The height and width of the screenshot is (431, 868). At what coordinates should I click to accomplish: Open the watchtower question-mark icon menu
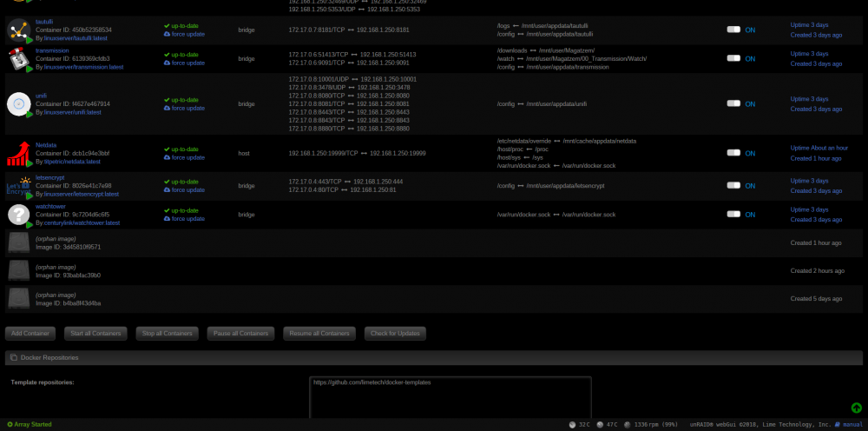[x=19, y=215]
